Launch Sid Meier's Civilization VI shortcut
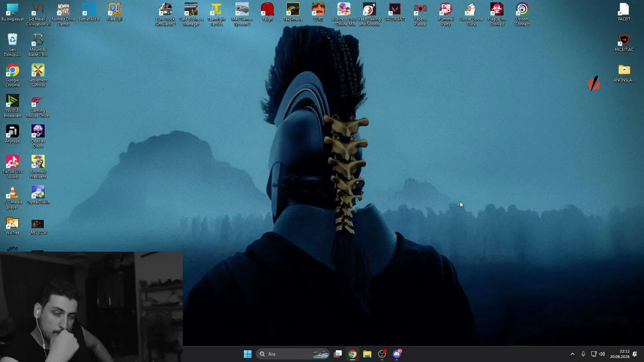The height and width of the screenshot is (362, 644). [x=38, y=14]
